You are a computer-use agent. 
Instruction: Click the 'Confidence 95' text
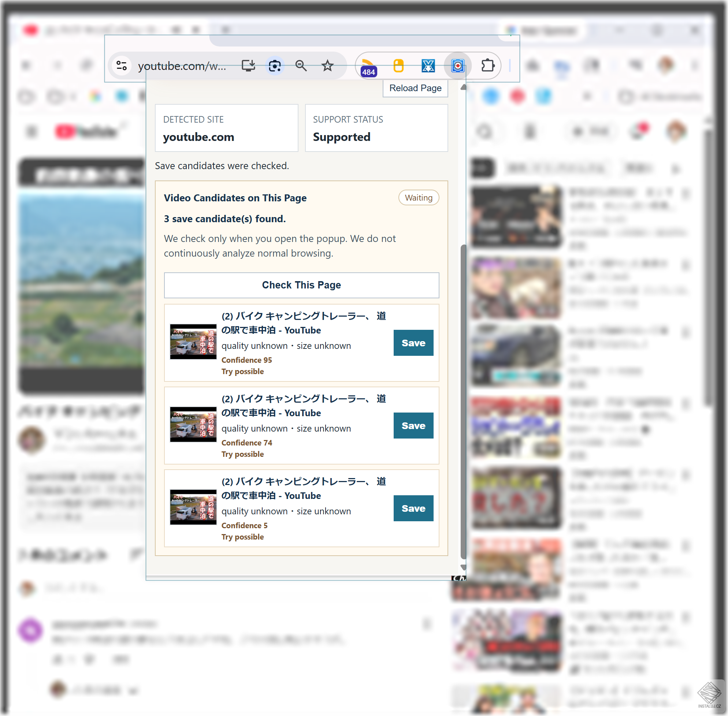[246, 360]
